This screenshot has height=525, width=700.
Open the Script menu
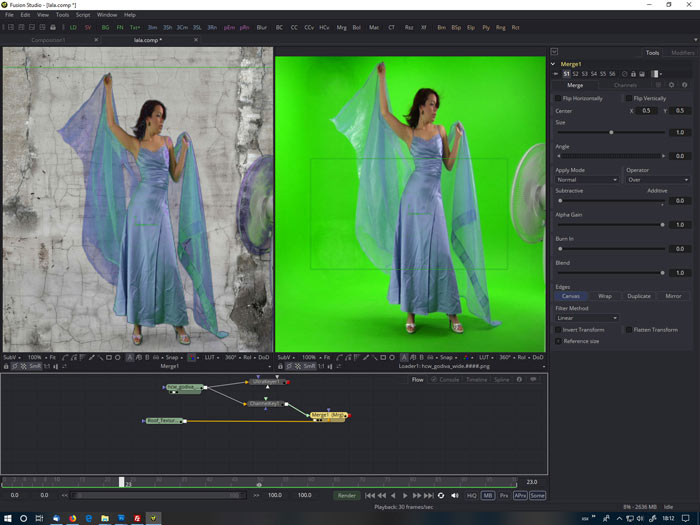point(83,15)
